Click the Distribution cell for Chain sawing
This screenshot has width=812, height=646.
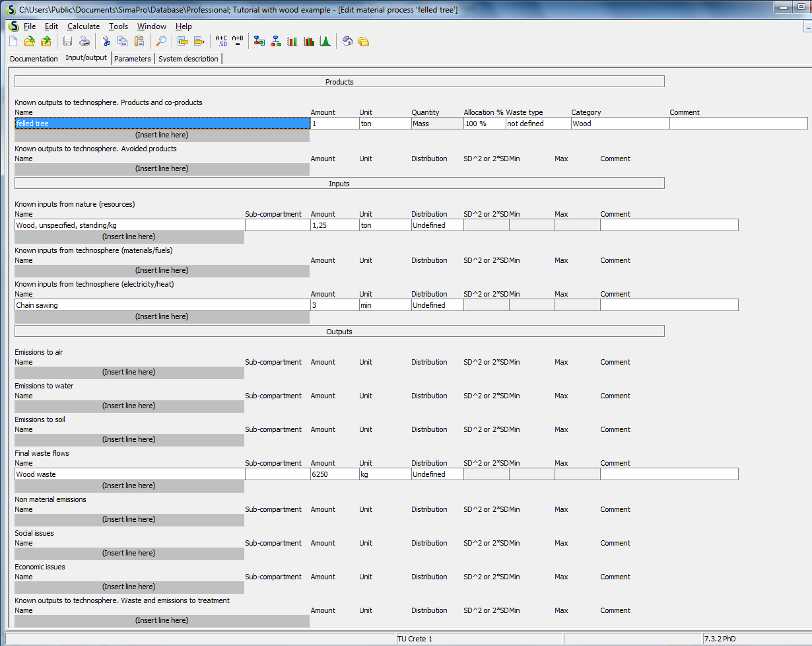click(x=437, y=305)
